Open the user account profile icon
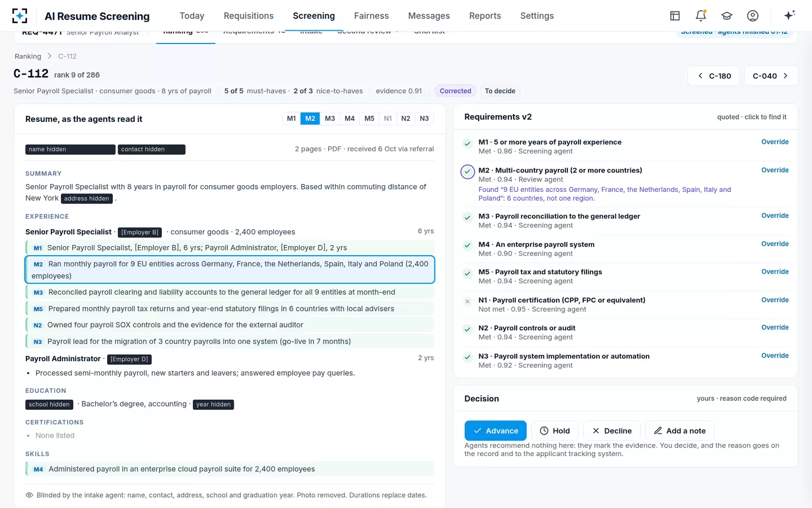This screenshot has width=812, height=508. point(753,16)
